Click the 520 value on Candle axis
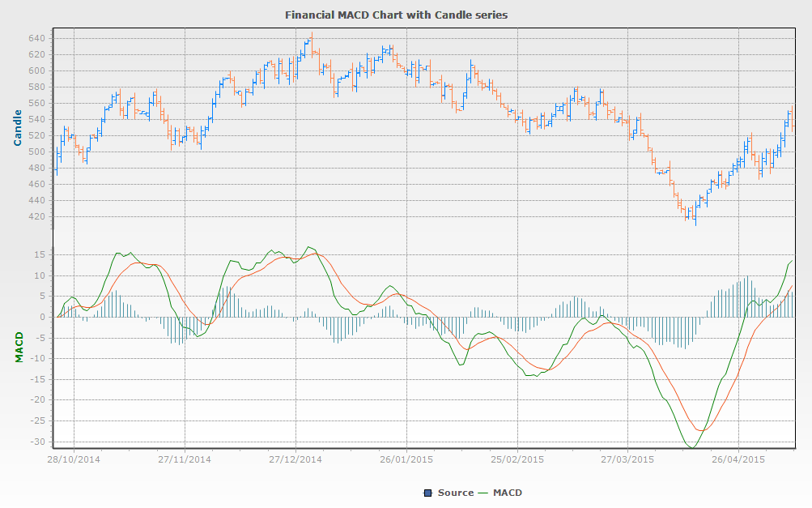 [37, 135]
